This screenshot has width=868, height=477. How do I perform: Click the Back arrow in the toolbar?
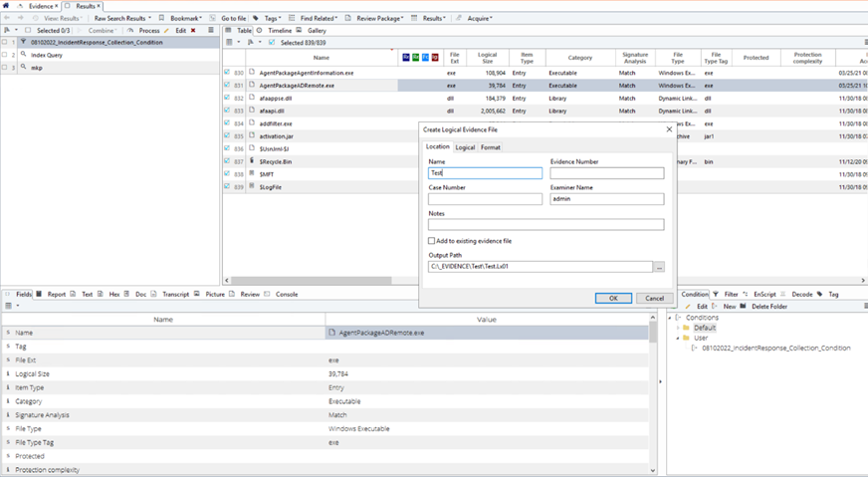pos(7,18)
